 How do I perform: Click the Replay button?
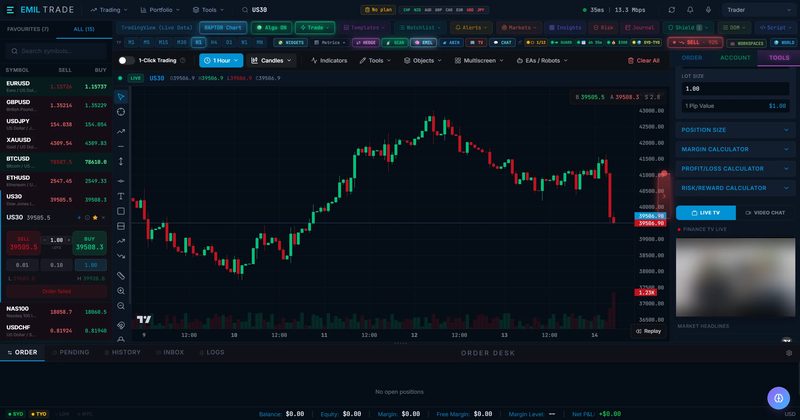(x=648, y=331)
